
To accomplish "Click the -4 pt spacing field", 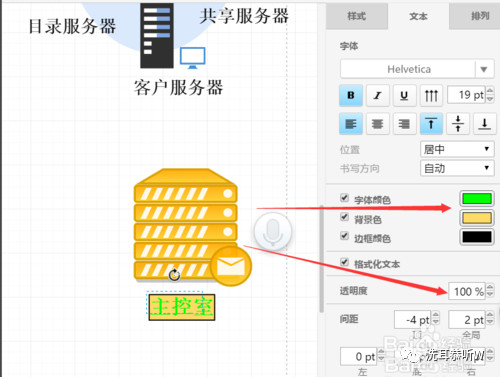I will point(413,319).
